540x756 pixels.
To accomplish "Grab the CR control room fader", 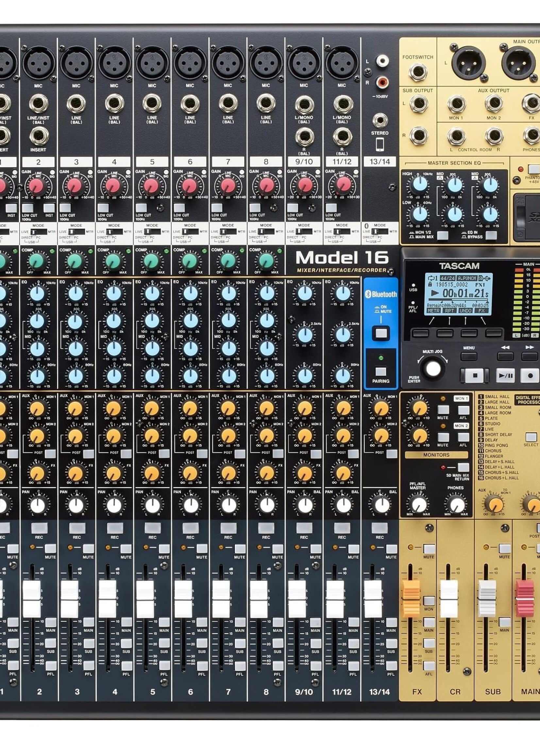I will tap(449, 599).
